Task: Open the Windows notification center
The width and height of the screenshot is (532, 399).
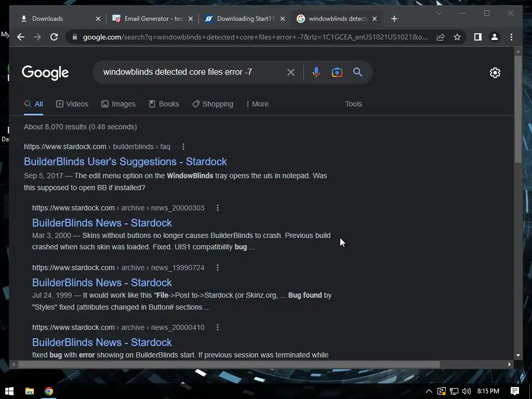Action: 515,391
